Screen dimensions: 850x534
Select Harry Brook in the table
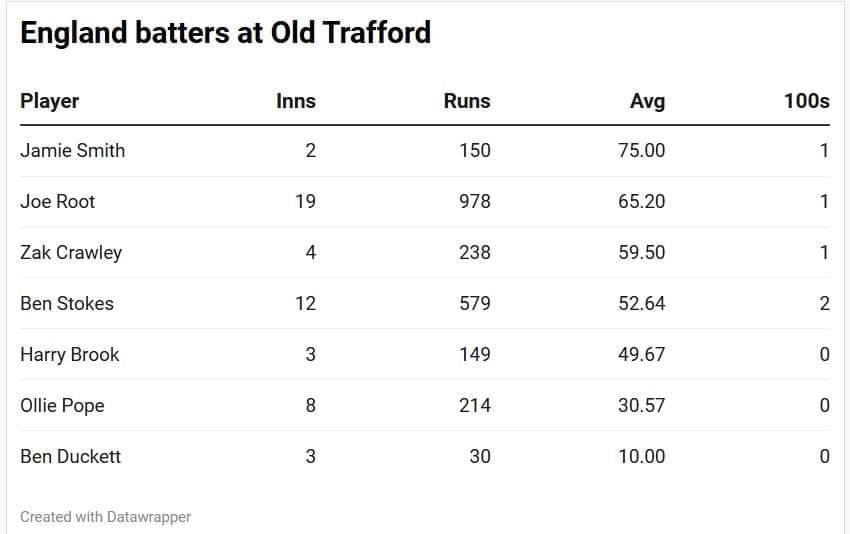point(69,354)
